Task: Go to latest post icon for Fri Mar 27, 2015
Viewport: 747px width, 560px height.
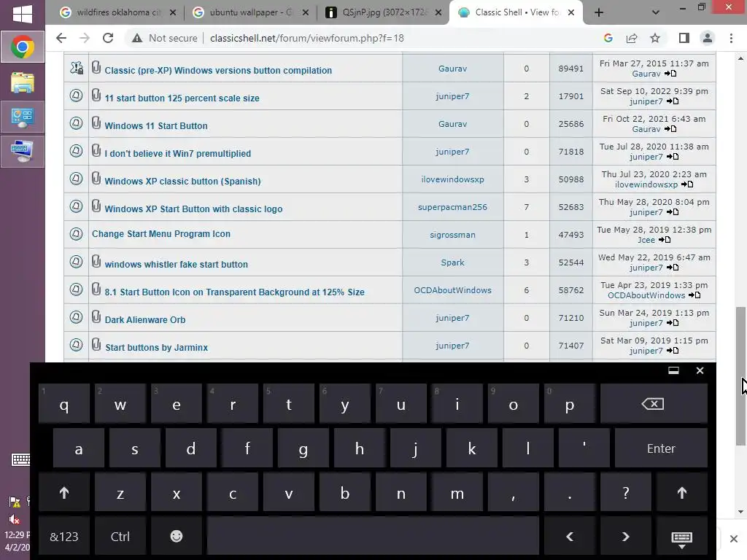Action: click(671, 74)
